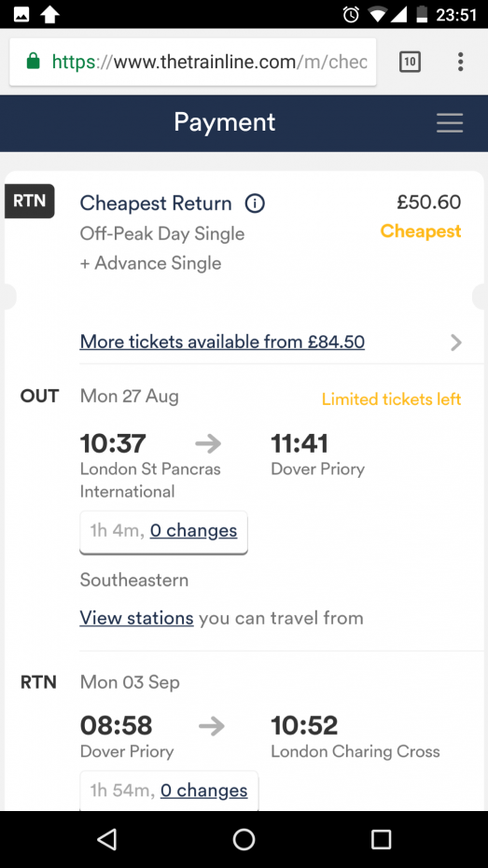This screenshot has width=488, height=868.
Task: Tap the £50.60 cheapest price
Action: pos(429,202)
